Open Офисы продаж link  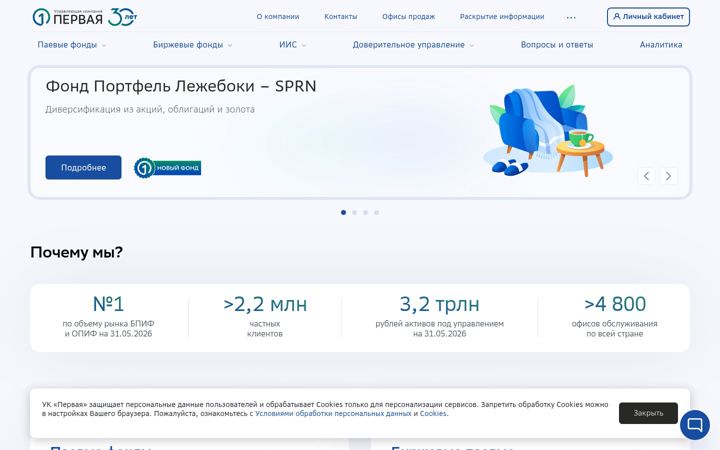point(409,17)
